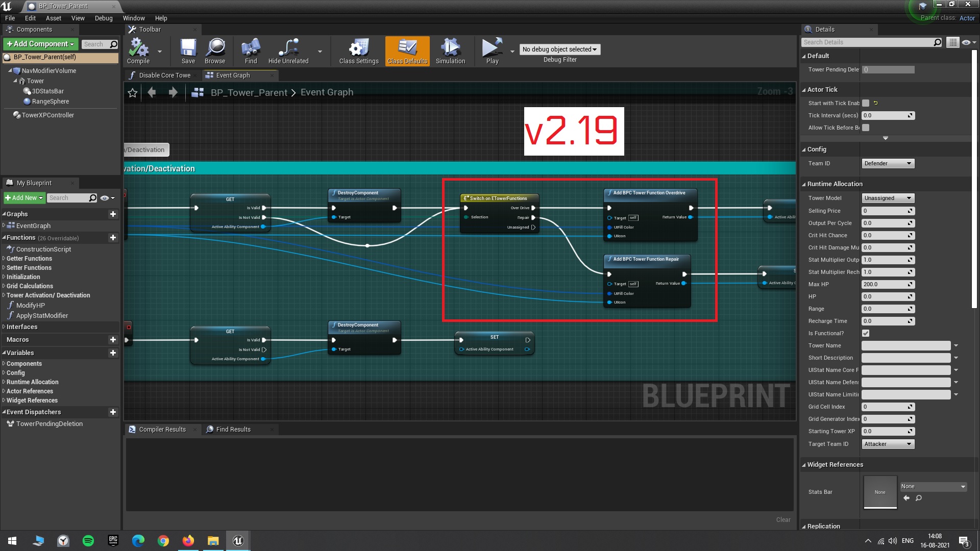Open the Tower Model Unassigned dropdown
The image size is (980, 551).
point(888,198)
